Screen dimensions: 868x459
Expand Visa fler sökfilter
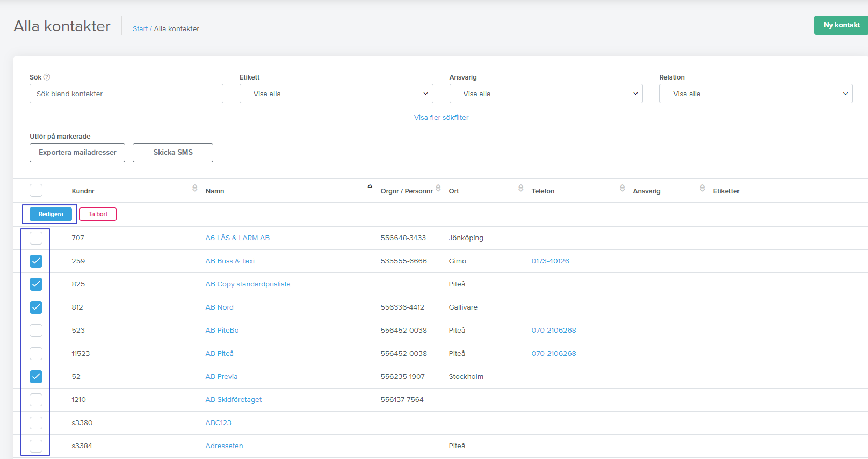pyautogui.click(x=441, y=117)
